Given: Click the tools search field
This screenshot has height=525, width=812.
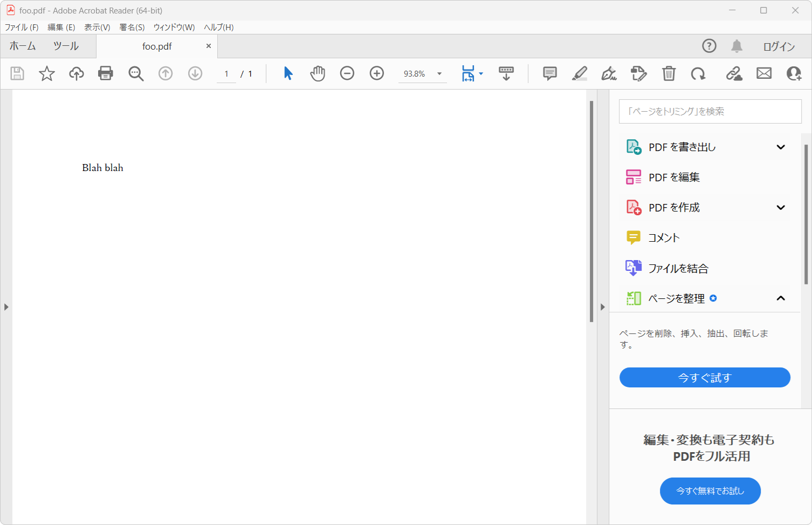Looking at the screenshot, I should pyautogui.click(x=710, y=111).
